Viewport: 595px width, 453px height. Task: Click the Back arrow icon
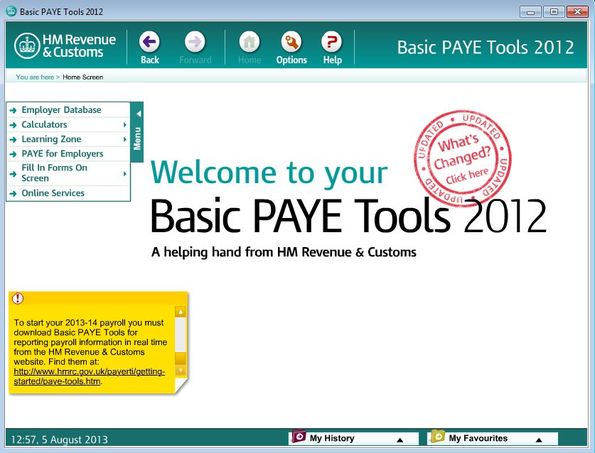(x=150, y=41)
